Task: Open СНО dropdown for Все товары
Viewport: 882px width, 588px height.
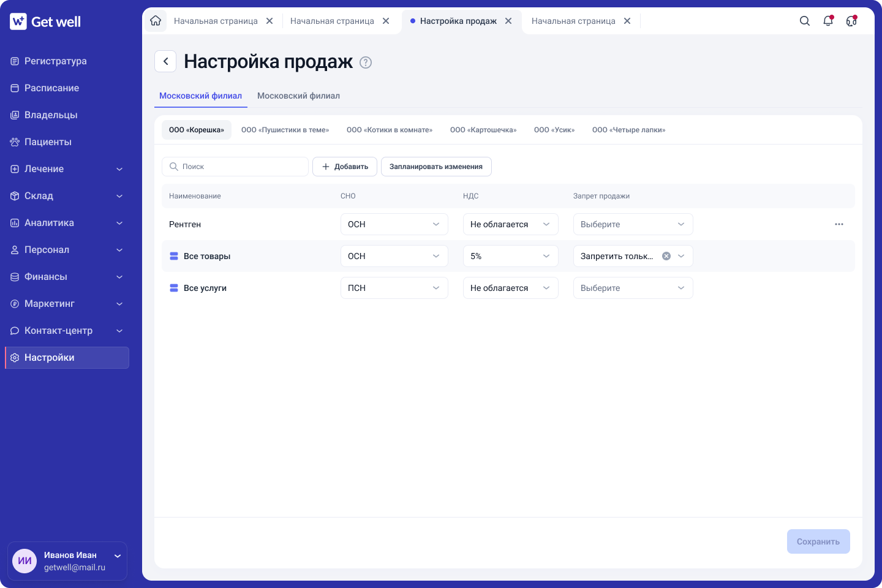Action: pyautogui.click(x=394, y=256)
